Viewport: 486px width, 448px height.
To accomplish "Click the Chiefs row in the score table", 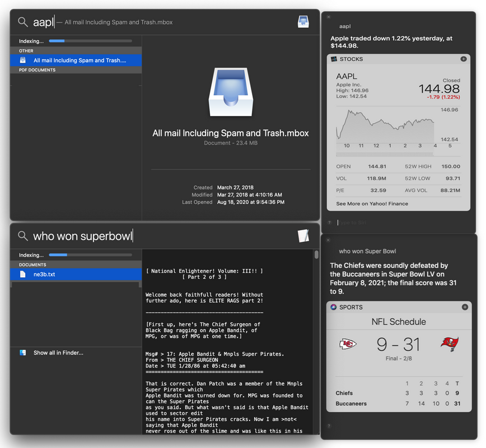I will pyautogui.click(x=398, y=393).
